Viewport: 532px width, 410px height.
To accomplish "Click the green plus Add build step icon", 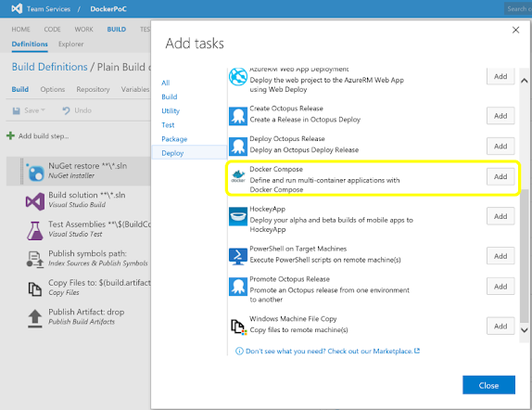I will [x=10, y=135].
